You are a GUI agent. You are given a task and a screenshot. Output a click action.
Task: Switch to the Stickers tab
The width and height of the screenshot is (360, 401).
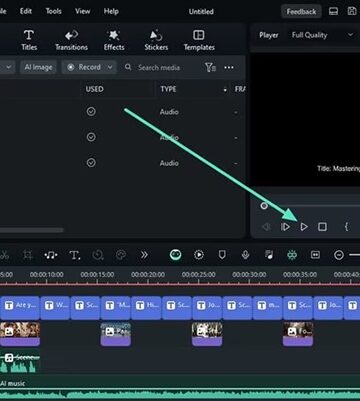(156, 40)
